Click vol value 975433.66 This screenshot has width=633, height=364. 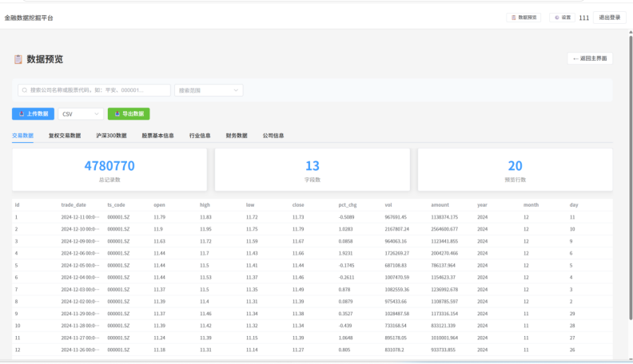(396, 302)
